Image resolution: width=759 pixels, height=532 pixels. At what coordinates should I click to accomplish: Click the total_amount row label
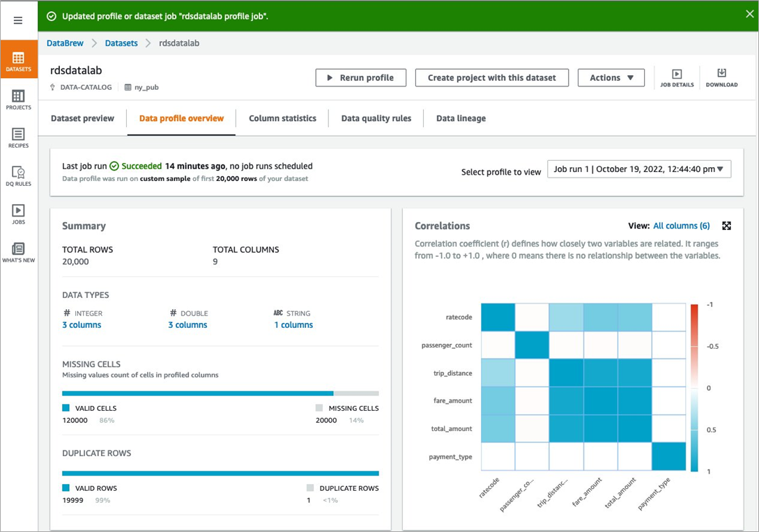click(452, 429)
